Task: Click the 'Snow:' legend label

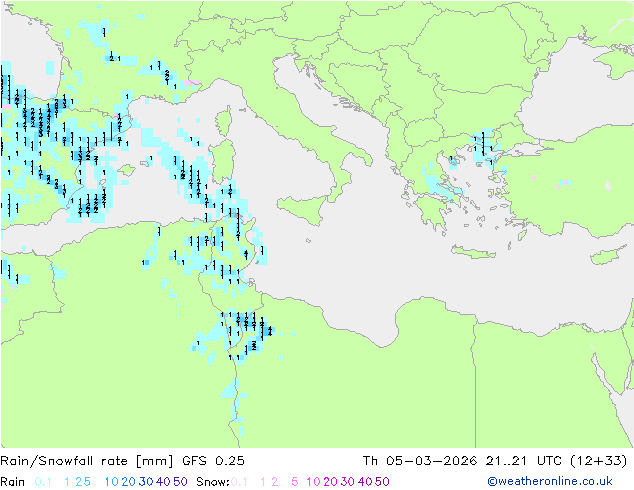Action: 213,482
